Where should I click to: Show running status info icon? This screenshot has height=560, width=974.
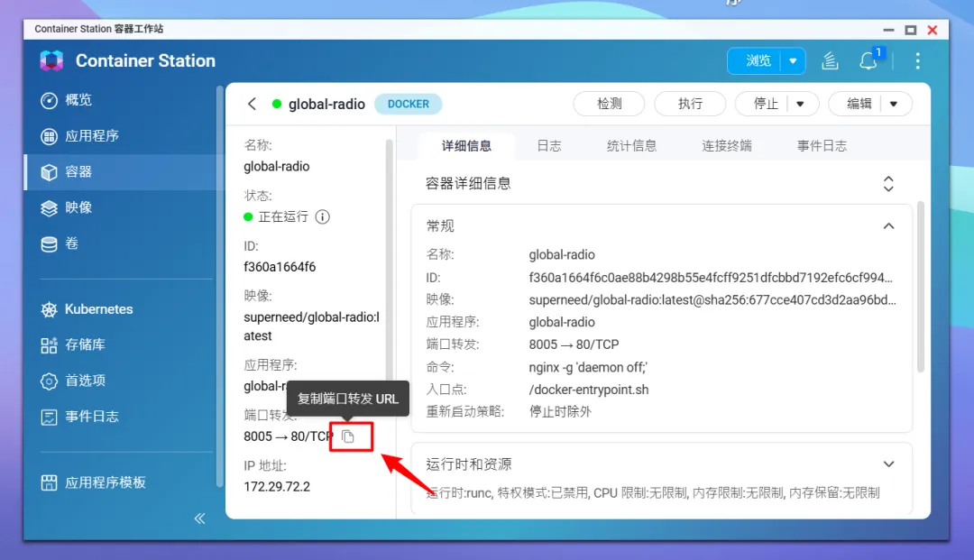click(322, 216)
